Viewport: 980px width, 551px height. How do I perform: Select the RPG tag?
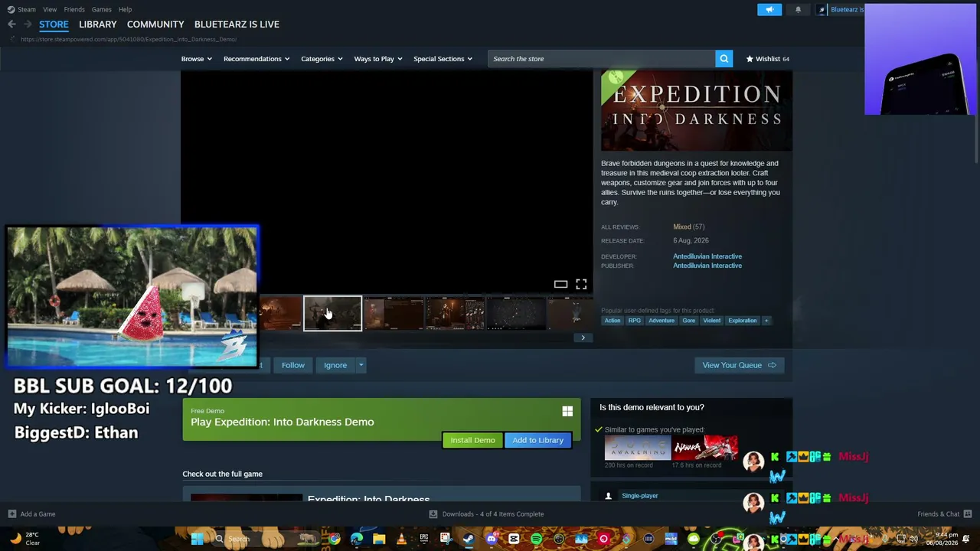click(x=635, y=321)
